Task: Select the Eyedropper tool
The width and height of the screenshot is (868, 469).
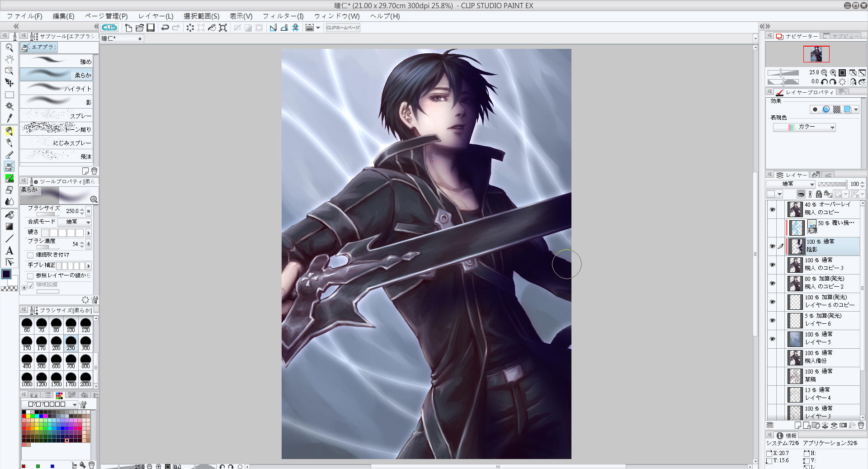Action: click(9, 118)
